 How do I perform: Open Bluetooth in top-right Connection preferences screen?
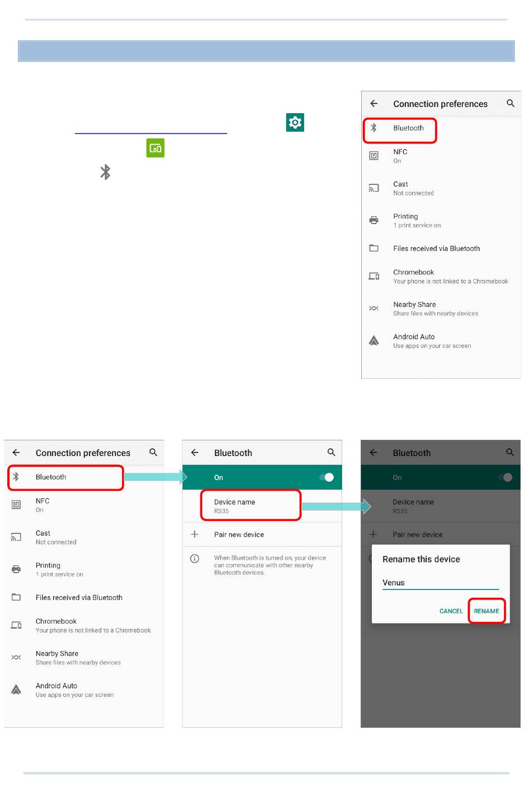(x=441, y=128)
